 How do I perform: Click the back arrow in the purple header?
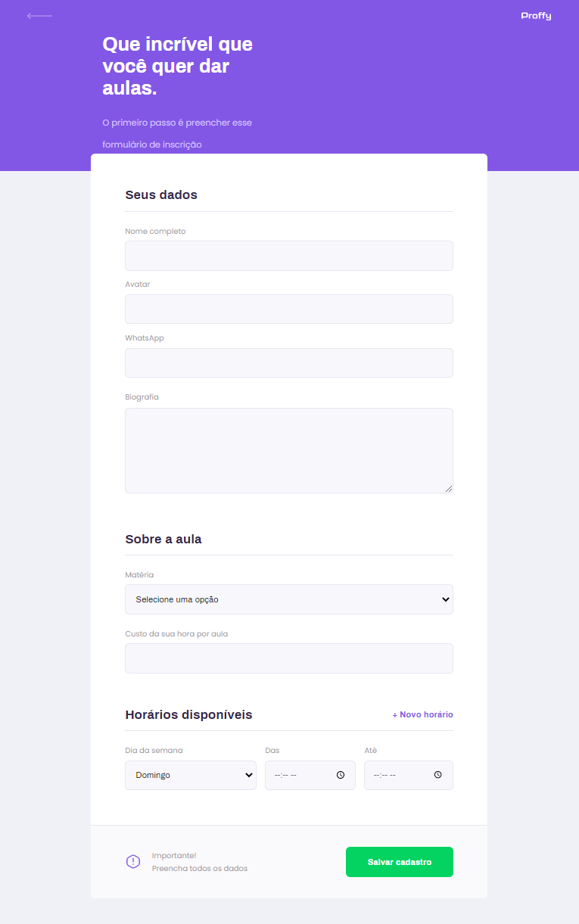(39, 15)
